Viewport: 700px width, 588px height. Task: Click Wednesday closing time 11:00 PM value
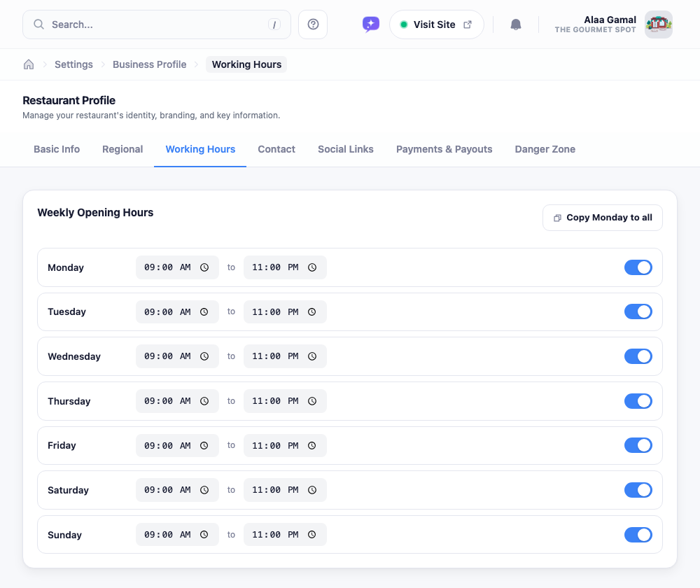click(x=275, y=356)
